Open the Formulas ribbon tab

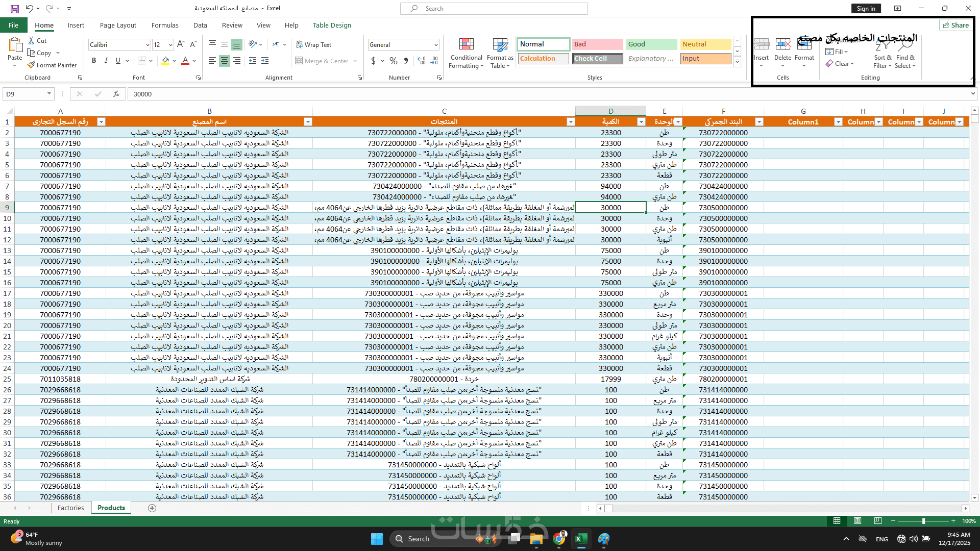click(165, 25)
